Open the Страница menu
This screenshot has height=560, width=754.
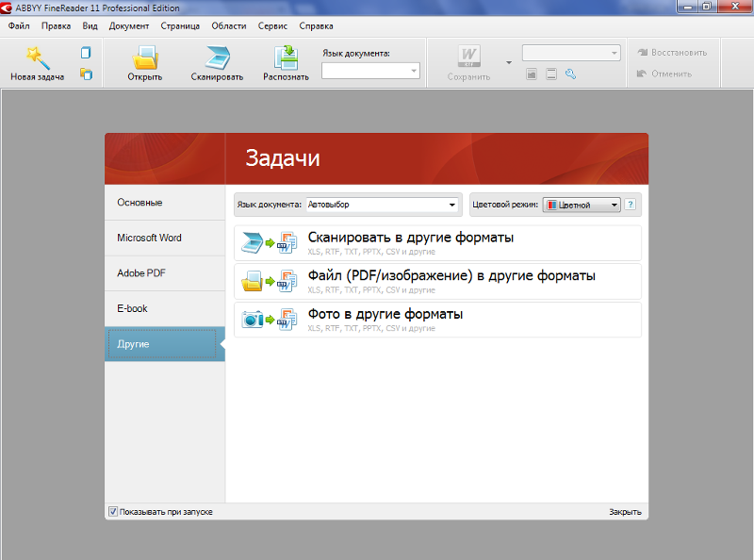[180, 26]
